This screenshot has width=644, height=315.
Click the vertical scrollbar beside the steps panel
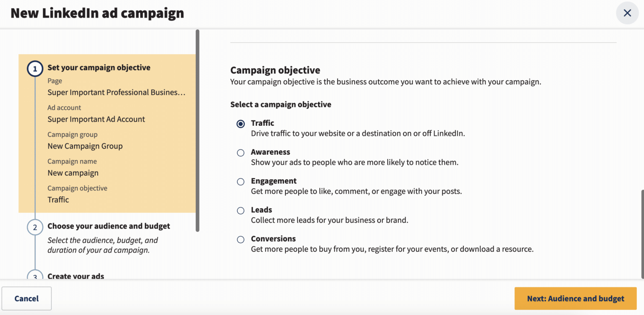(x=197, y=130)
